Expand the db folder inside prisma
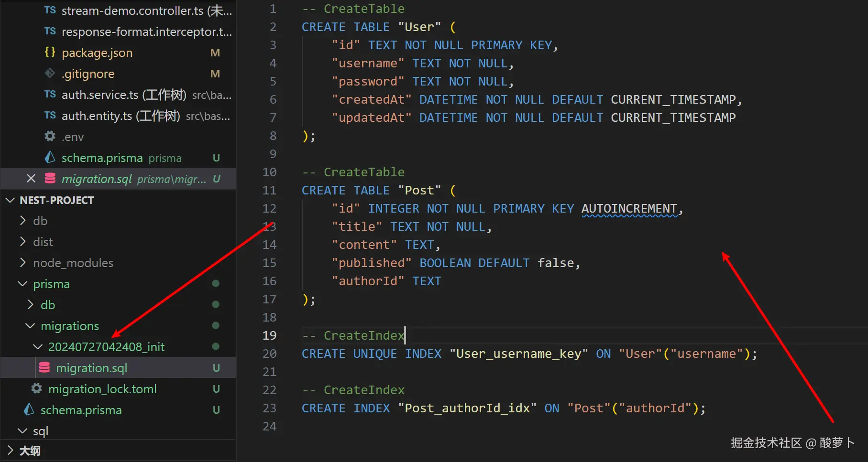This screenshot has width=868, height=462. coord(30,304)
